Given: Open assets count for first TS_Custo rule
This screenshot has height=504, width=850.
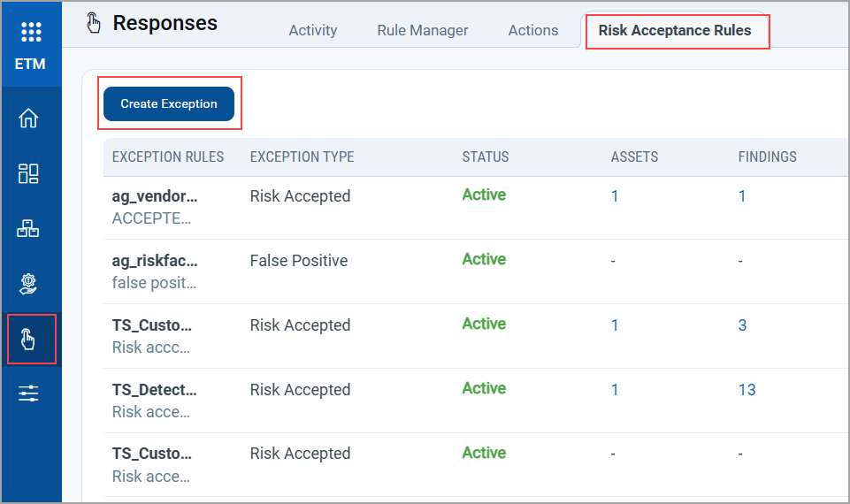Looking at the screenshot, I should pyautogui.click(x=615, y=325).
